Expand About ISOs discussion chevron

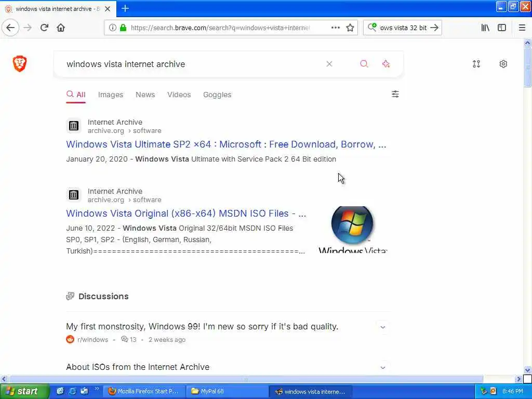383,367
